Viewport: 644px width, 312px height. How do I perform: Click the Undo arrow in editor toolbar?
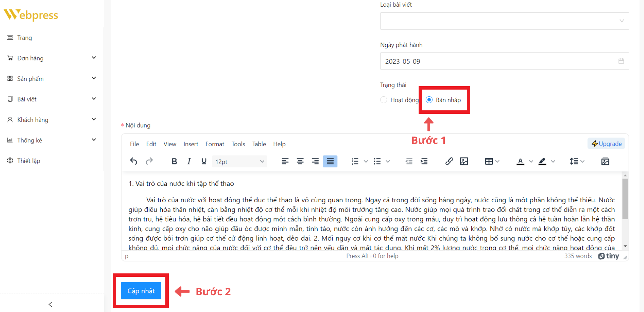(x=133, y=161)
